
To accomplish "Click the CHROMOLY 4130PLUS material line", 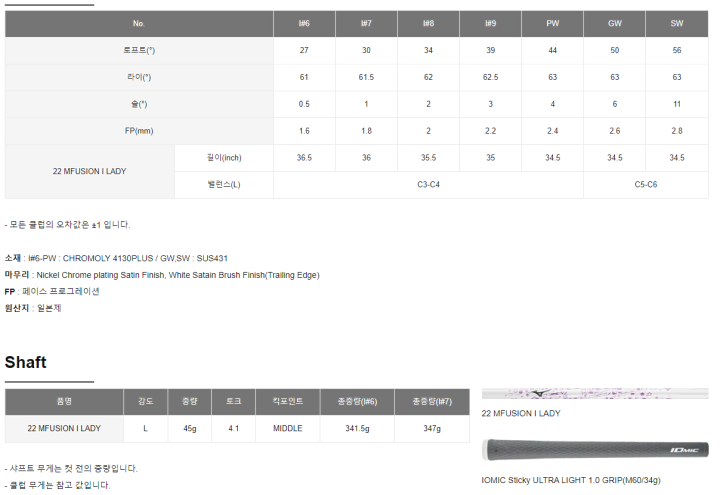I will click(116, 259).
